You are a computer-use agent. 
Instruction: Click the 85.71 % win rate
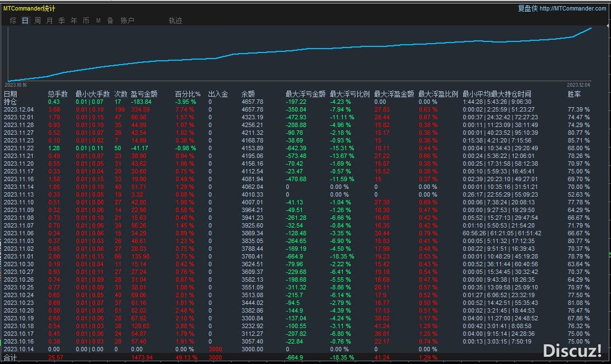[579, 140]
